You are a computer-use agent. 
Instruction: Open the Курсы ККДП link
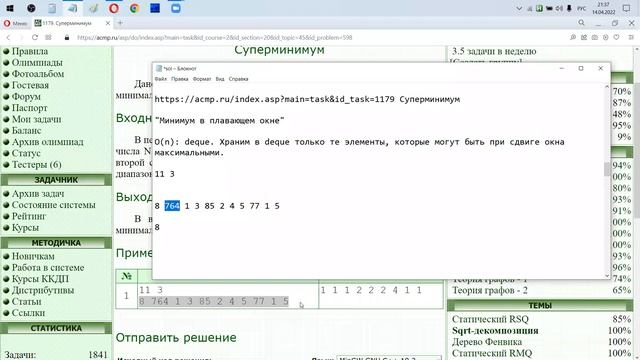[40, 279]
